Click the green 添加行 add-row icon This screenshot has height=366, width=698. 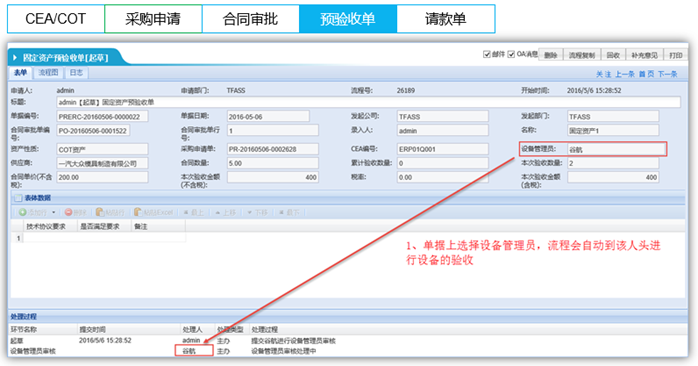23,212
